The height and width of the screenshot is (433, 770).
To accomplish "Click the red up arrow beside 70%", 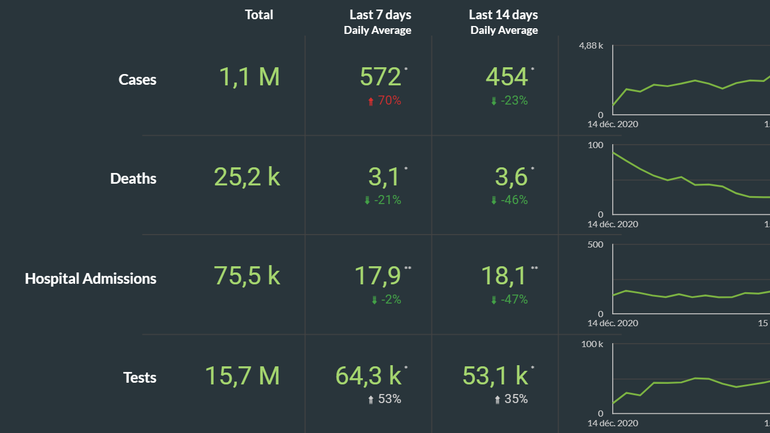I will tap(372, 101).
